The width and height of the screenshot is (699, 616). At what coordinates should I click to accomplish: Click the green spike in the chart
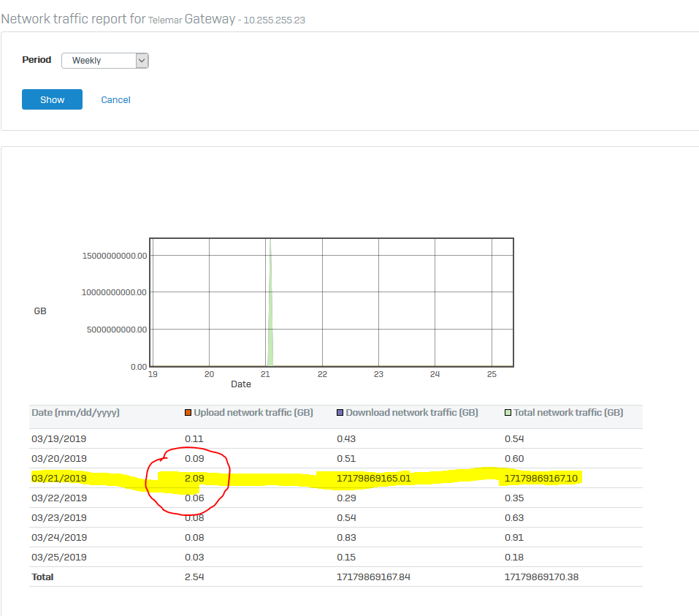click(x=270, y=307)
